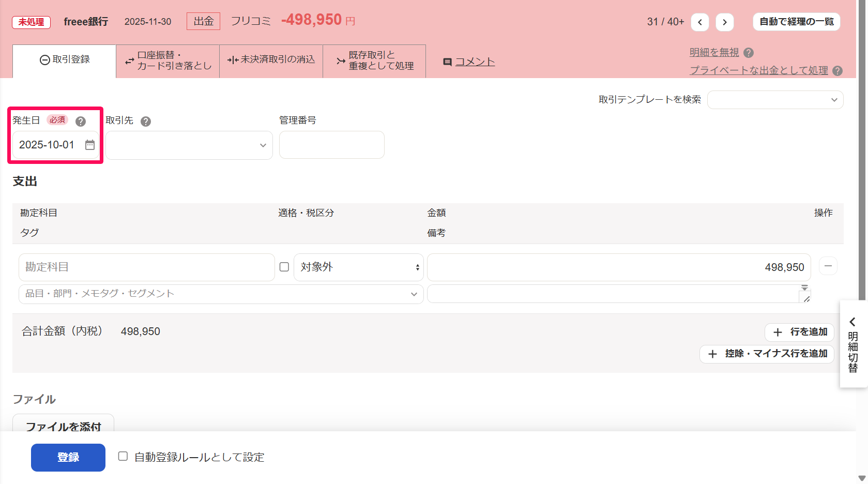Open the calendar picker for 発生日
Screen dimensions: 868x484
(x=90, y=145)
